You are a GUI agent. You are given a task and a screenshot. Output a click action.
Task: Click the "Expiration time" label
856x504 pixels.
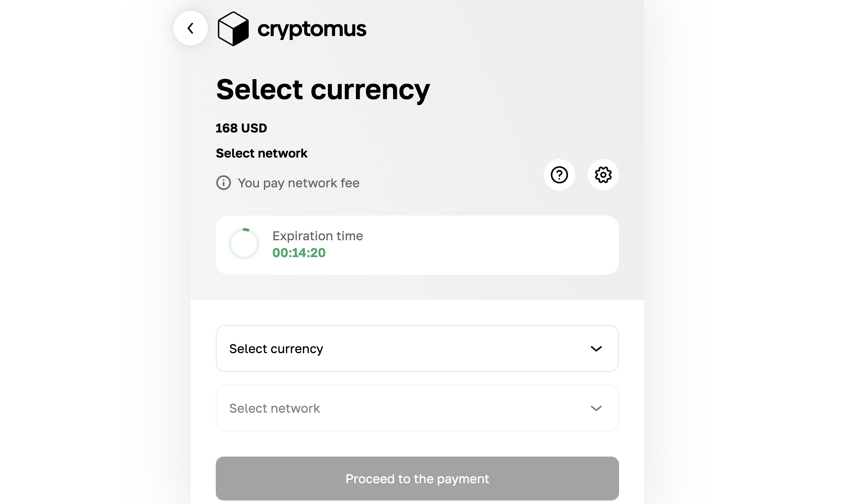point(318,236)
